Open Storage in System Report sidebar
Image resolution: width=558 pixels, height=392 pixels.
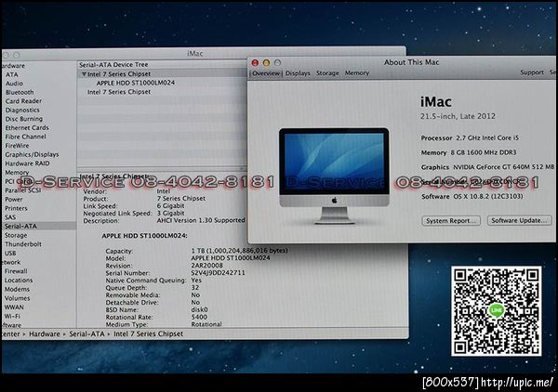click(x=16, y=235)
